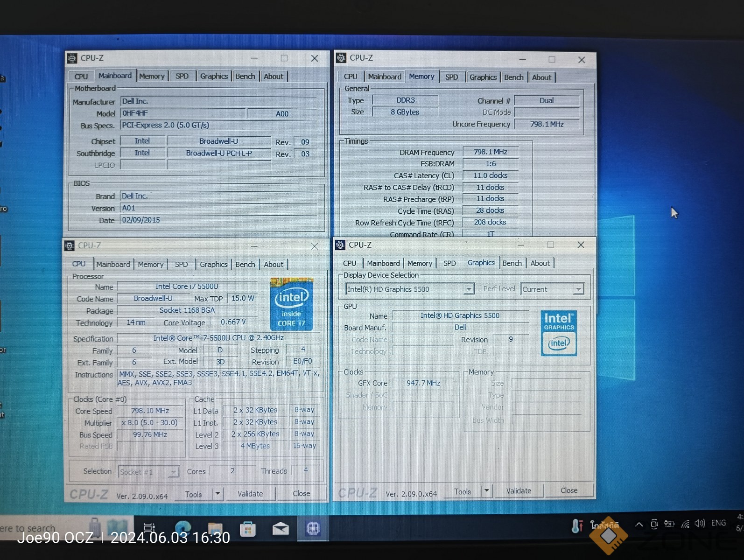Click Close in the Graphics window

click(x=569, y=490)
